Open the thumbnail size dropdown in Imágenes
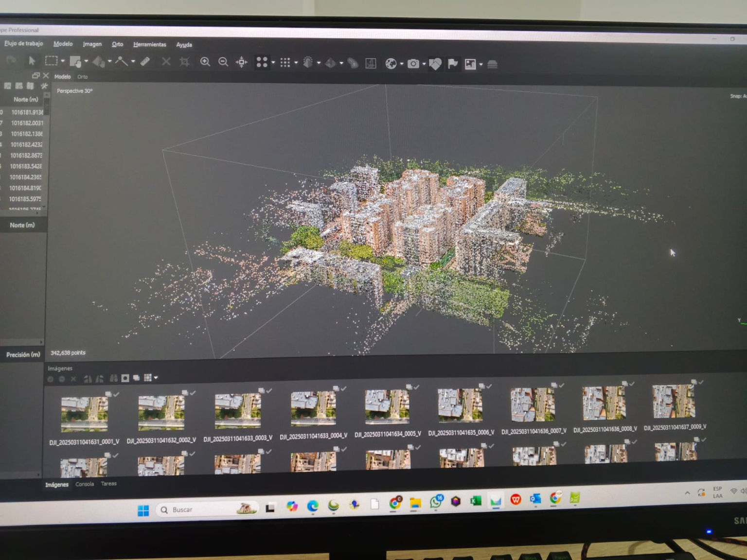 click(156, 378)
